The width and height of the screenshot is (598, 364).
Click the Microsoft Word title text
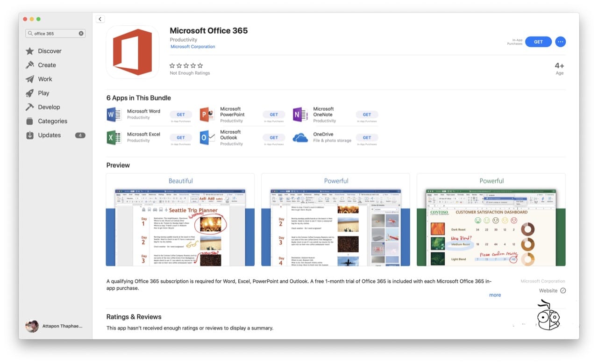point(143,111)
